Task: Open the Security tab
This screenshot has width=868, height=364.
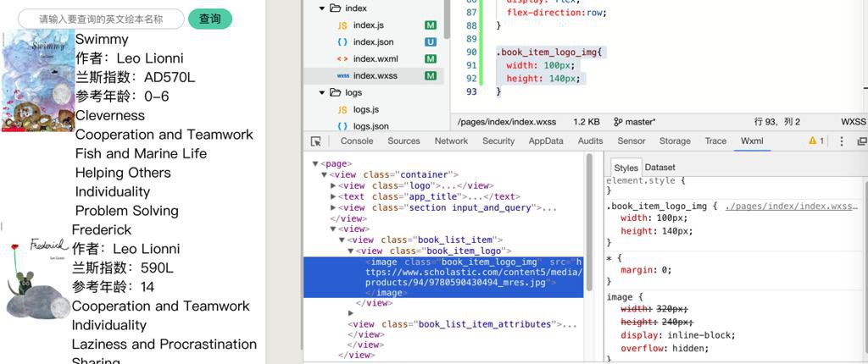Action: pyautogui.click(x=498, y=141)
